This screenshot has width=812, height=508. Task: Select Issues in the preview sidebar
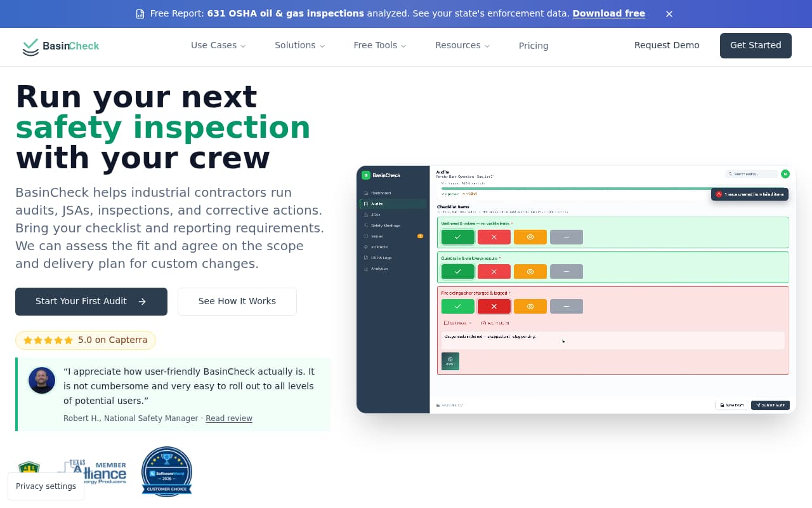pos(393,236)
